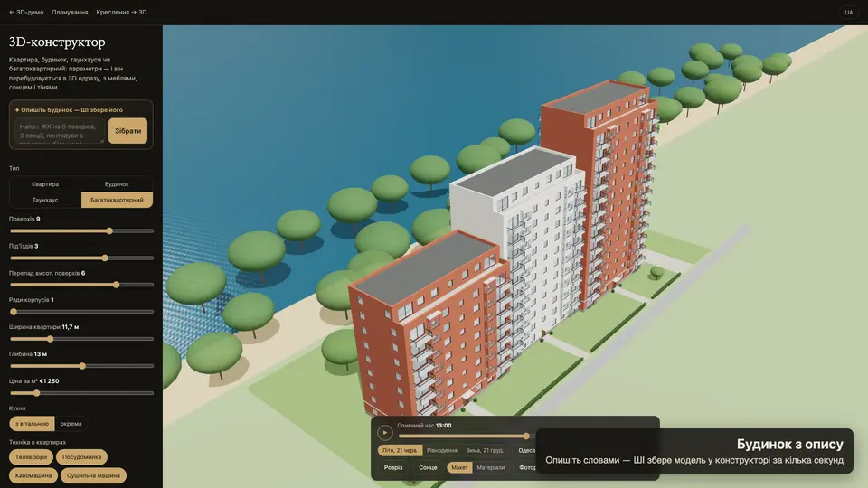Select the Літо, 21 черв. season
This screenshot has width=868, height=488.
click(x=401, y=450)
